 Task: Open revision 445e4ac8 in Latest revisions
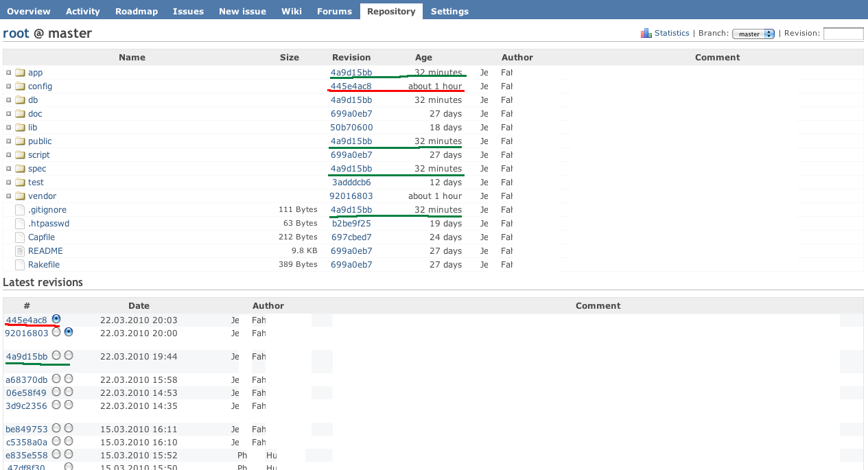pyautogui.click(x=27, y=320)
